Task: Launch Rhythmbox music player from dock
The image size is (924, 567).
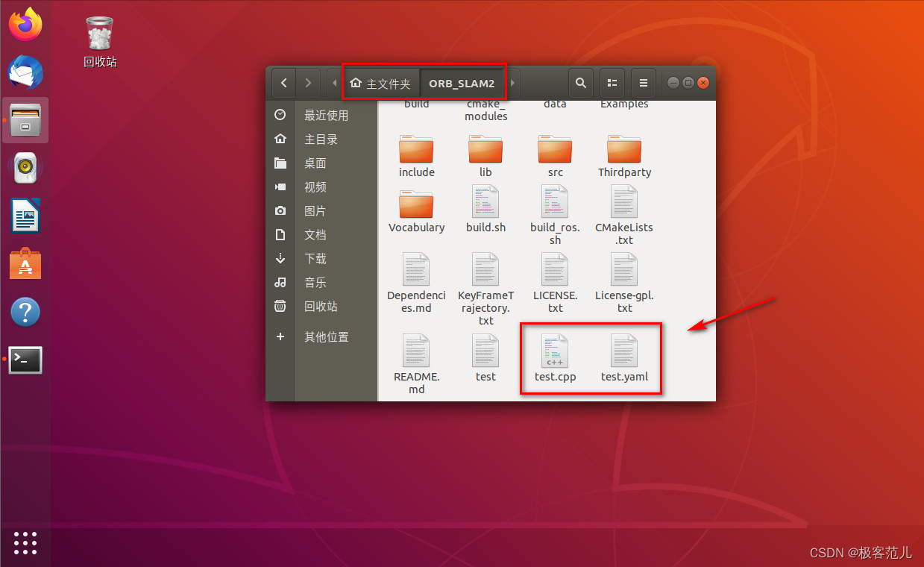Action: tap(25, 168)
